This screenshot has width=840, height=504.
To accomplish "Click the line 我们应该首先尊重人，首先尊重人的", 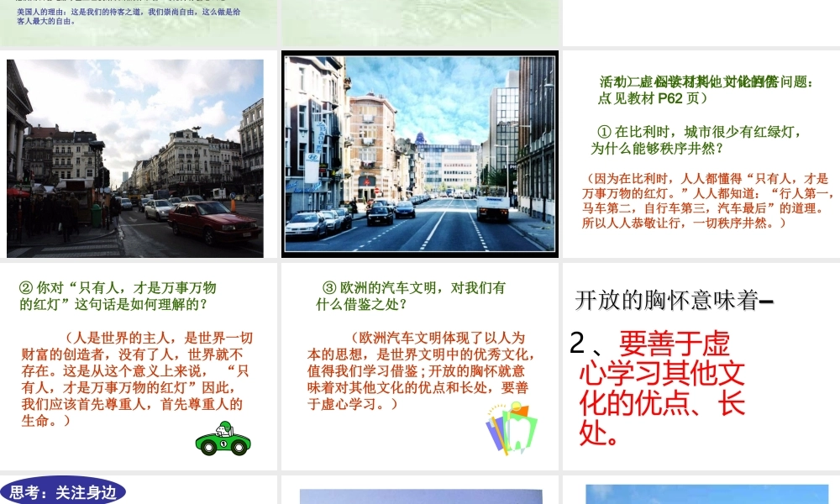I will coord(132,404).
